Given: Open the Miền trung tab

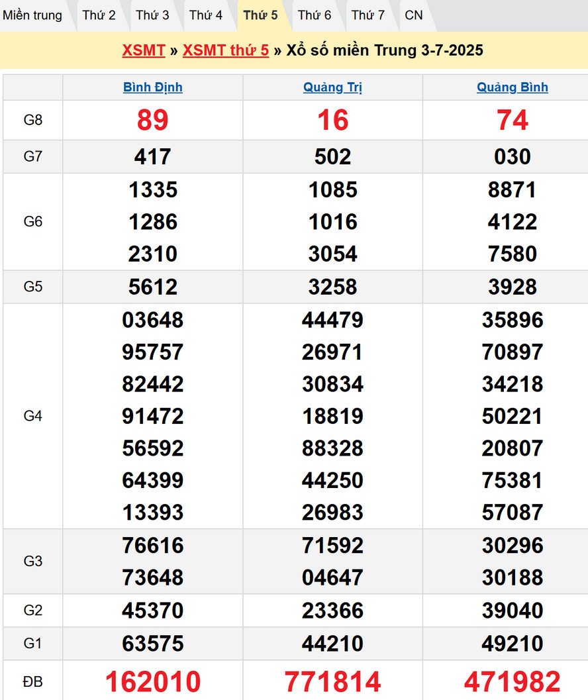Looking at the screenshot, I should point(32,15).
